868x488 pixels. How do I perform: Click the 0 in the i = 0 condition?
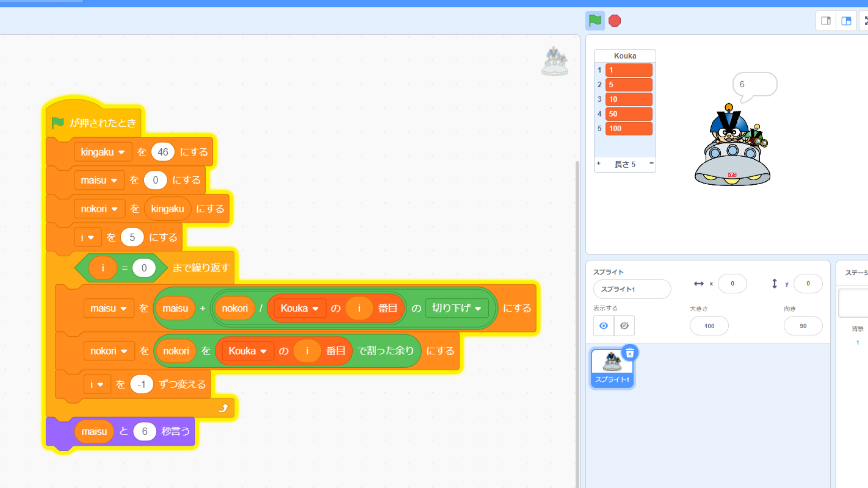144,267
